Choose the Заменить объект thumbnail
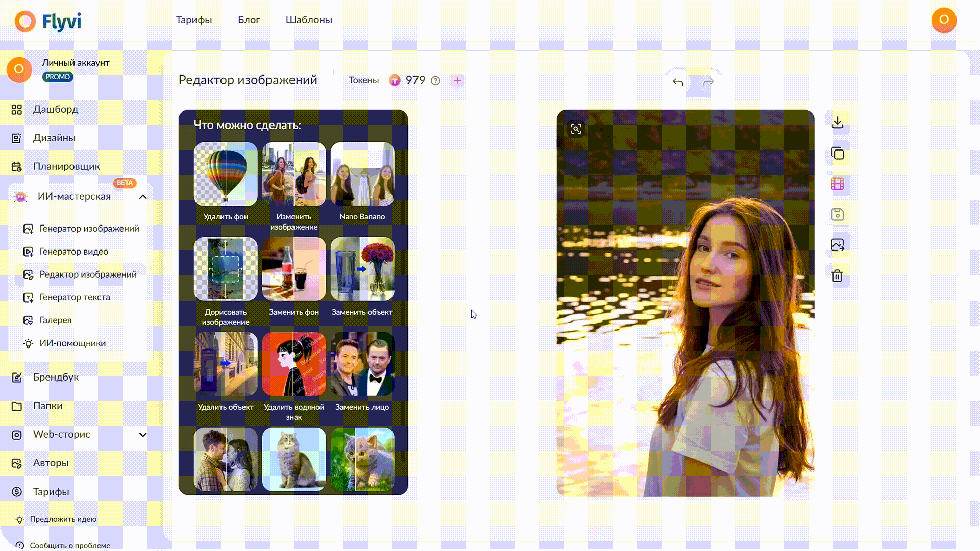980x551 pixels. point(362,269)
